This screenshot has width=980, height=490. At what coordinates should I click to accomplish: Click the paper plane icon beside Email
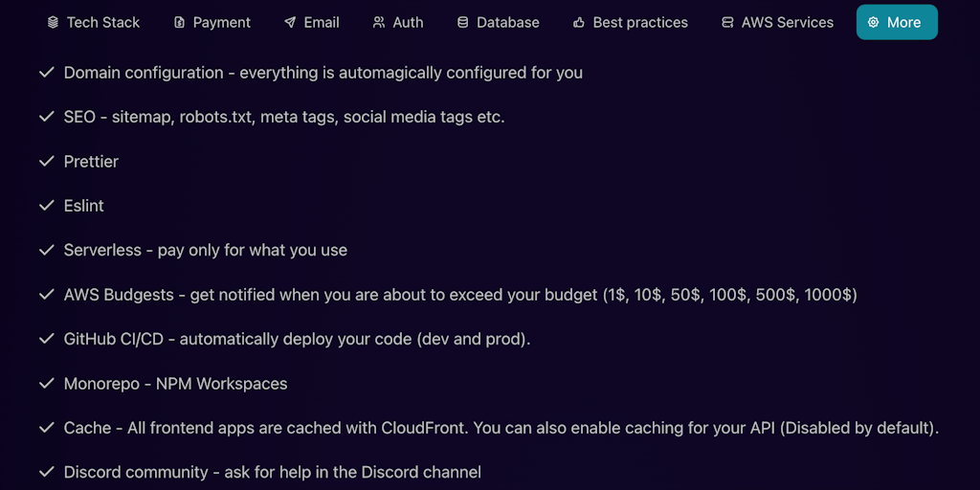(290, 22)
